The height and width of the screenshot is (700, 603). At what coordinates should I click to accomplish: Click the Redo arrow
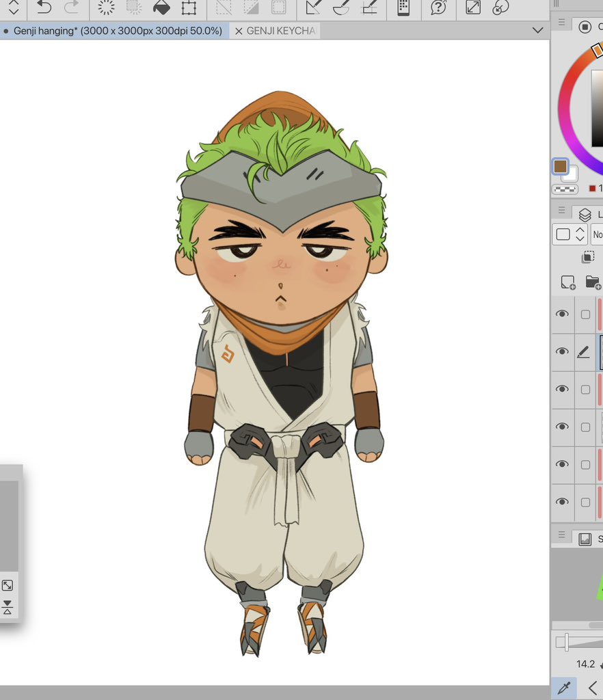click(x=71, y=8)
